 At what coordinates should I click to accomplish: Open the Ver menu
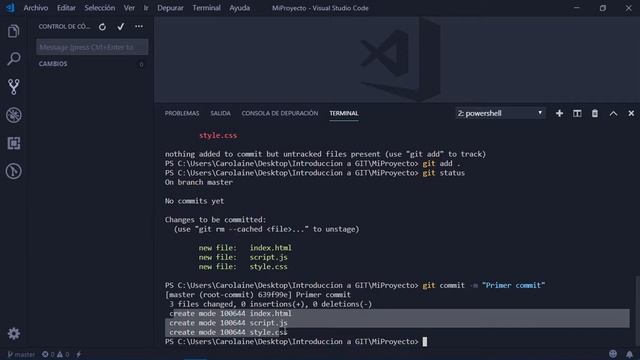129,8
